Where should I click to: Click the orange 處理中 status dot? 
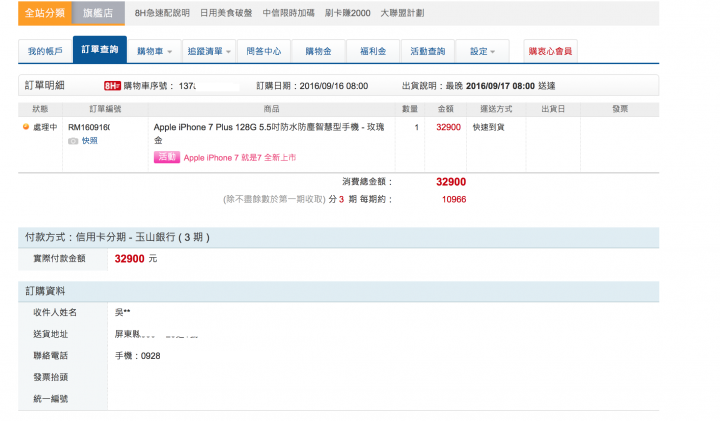pos(26,127)
